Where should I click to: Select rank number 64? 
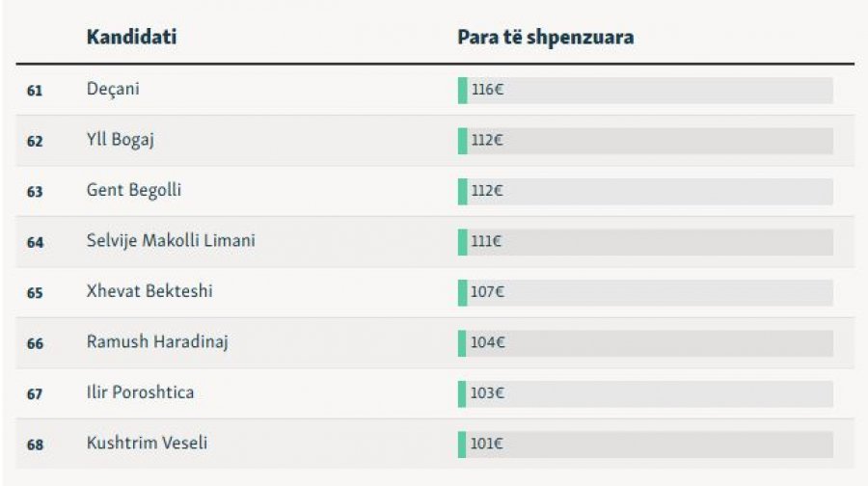[35, 242]
